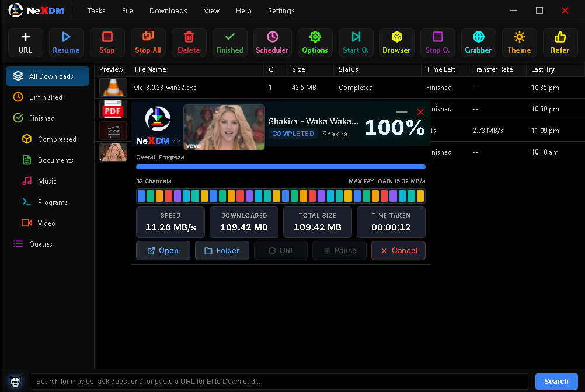This screenshot has height=392, width=585.
Task: Start the download queue
Action: pyautogui.click(x=356, y=42)
